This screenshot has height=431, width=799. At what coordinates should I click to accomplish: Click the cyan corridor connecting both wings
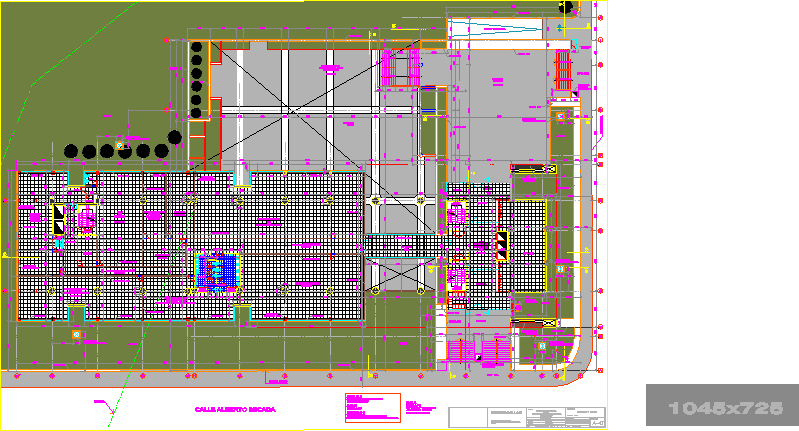(x=402, y=246)
